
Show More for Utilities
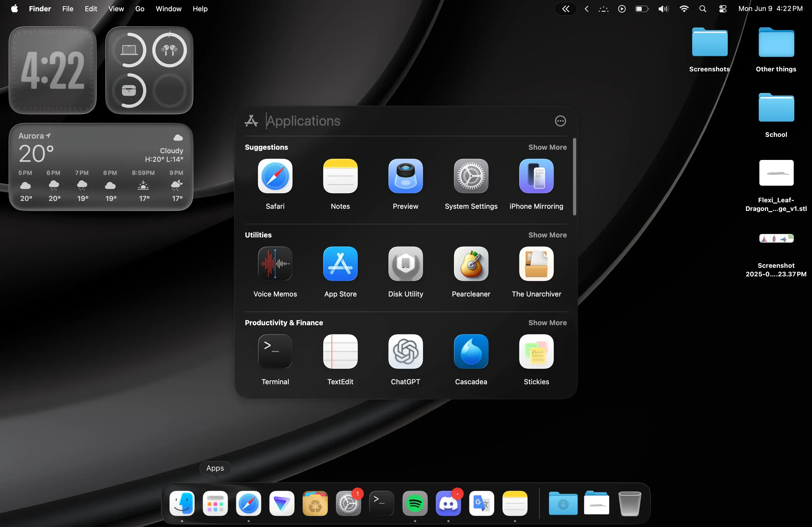(547, 235)
